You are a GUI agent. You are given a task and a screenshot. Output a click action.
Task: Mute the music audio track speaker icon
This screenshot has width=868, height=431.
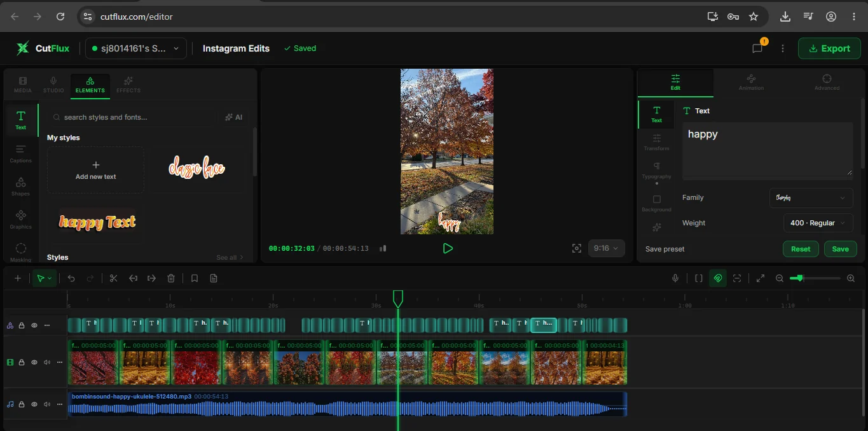[x=47, y=404]
